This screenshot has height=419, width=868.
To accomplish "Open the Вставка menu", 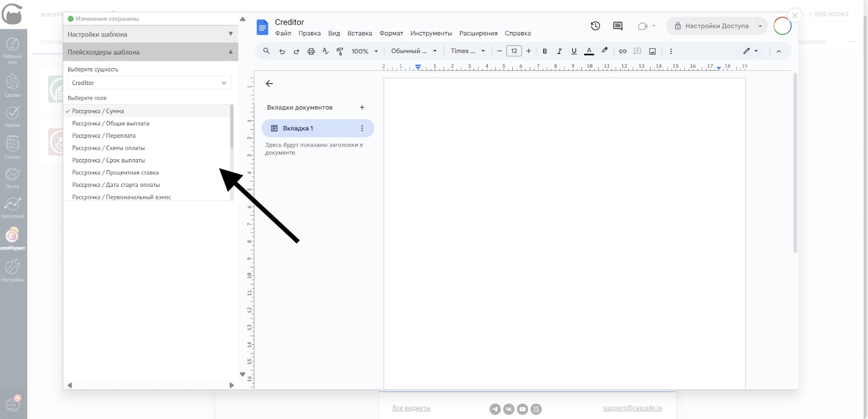I will pos(360,33).
